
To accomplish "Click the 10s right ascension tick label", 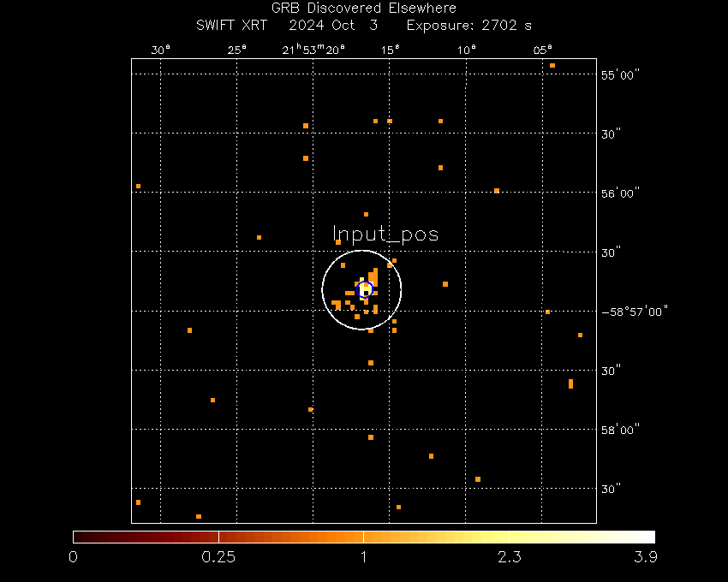I will [x=466, y=50].
